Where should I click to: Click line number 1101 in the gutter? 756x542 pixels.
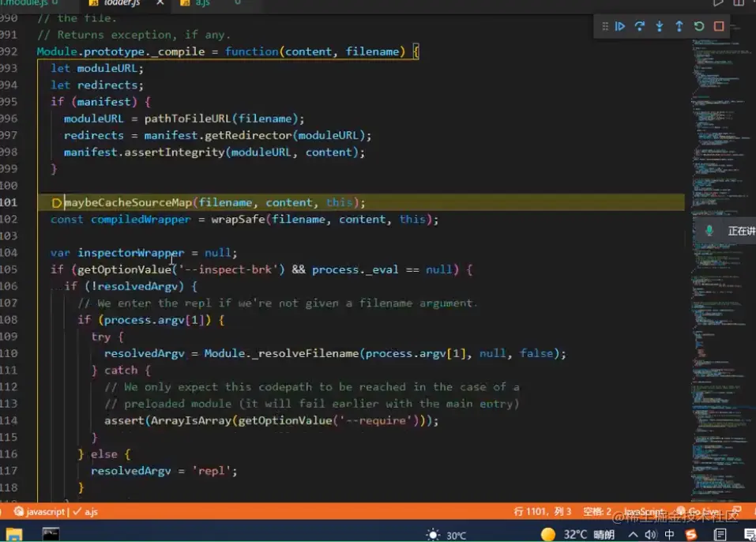(x=9, y=202)
